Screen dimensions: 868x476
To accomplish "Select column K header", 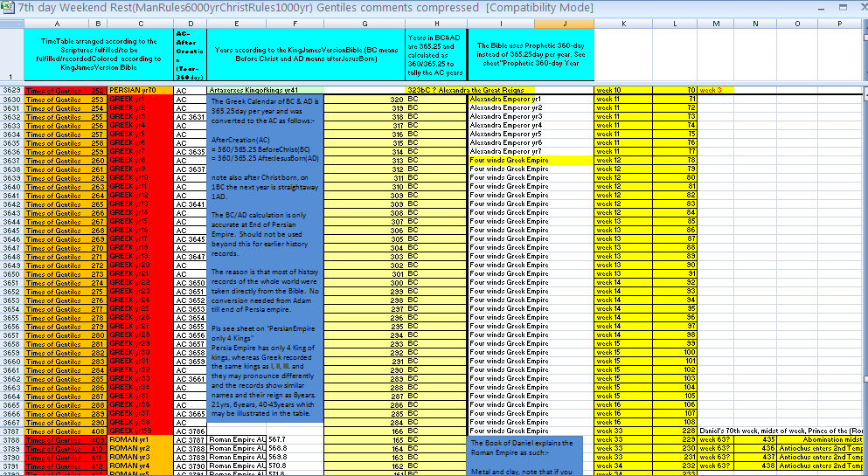I will [x=624, y=24].
